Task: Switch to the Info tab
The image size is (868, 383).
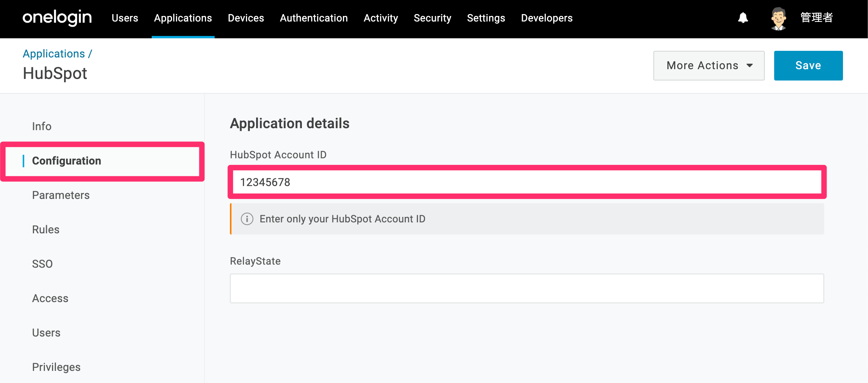Action: click(42, 126)
